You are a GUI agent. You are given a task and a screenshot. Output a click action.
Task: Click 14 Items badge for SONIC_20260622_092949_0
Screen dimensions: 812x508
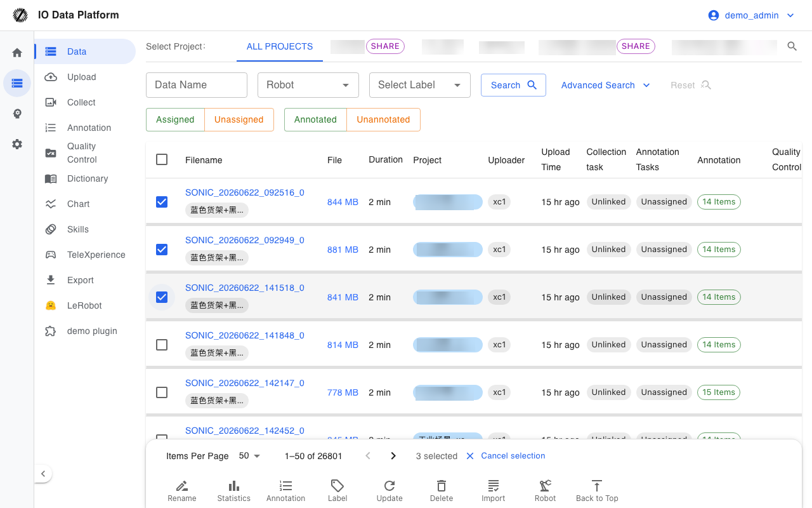[719, 250]
